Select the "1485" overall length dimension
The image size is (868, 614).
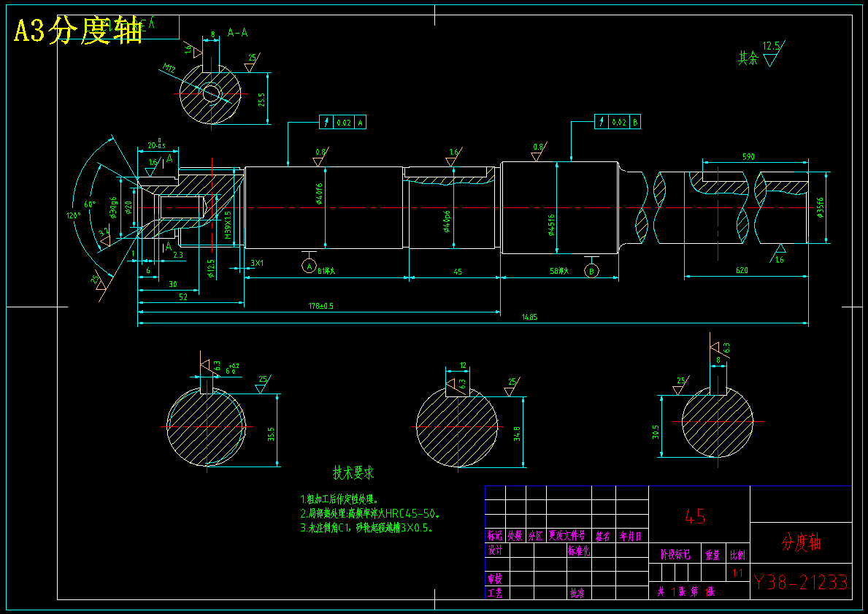[529, 318]
